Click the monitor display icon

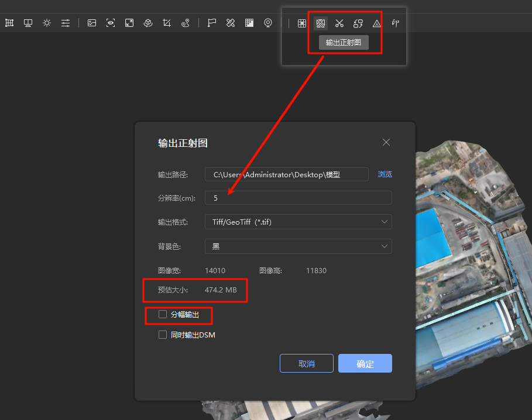(28, 23)
